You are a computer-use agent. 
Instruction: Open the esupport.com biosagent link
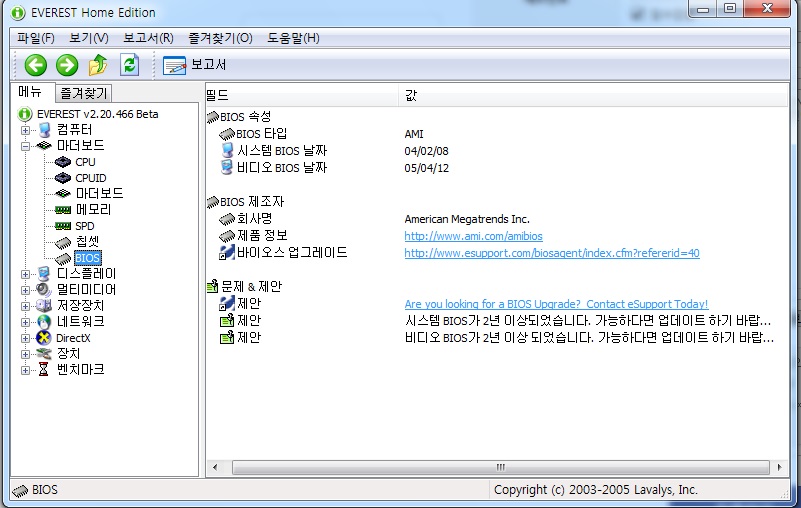pos(552,253)
